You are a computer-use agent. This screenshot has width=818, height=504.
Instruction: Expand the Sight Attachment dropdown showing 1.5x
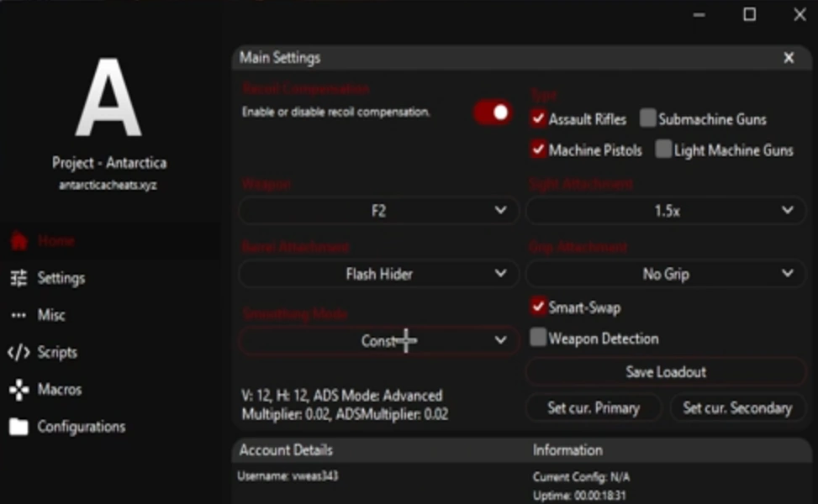pos(666,211)
